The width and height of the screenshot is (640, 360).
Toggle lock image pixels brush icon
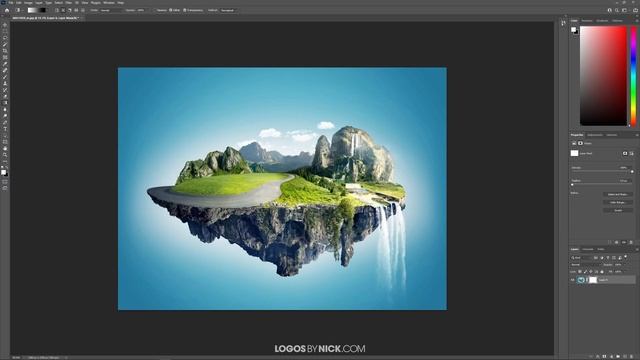[x=585, y=271]
